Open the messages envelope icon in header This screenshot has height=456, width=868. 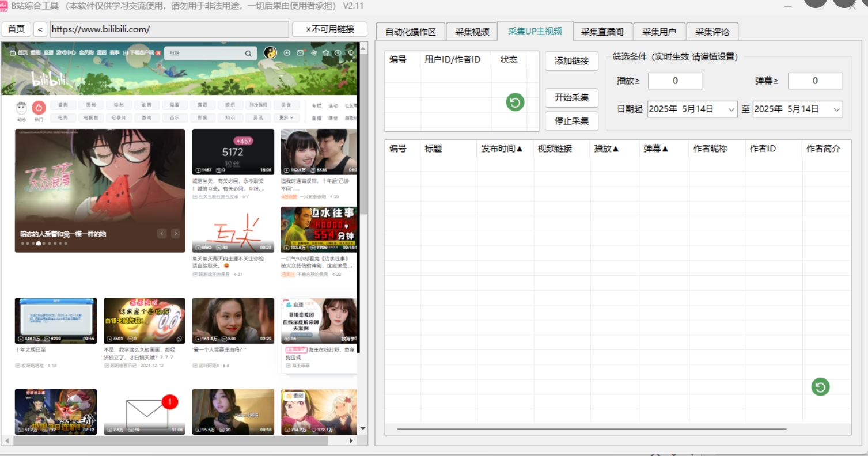click(300, 53)
